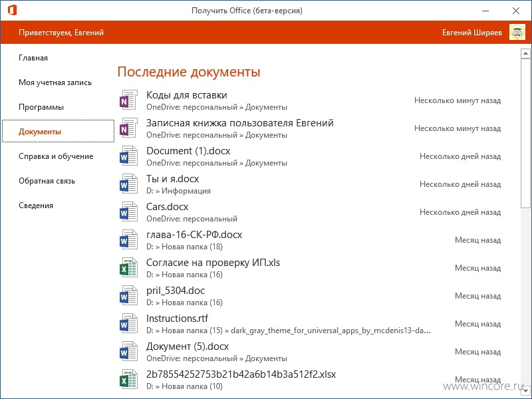The width and height of the screenshot is (532, 399).
Task: Click Word icon next to Document (1).docx
Action: pyautogui.click(x=128, y=156)
